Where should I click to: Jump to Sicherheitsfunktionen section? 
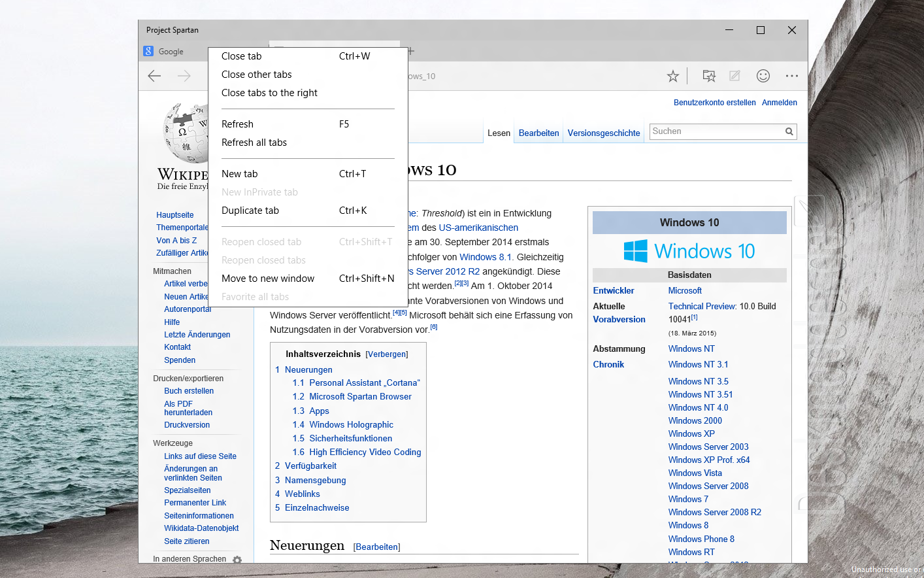tap(342, 438)
